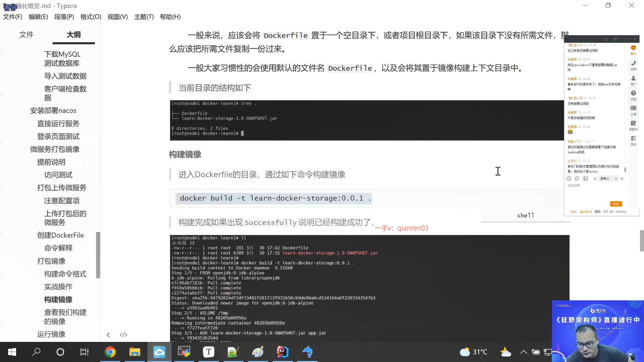Open the emoji picker in chat
Screen dimensions: 644x362
point(569,179)
